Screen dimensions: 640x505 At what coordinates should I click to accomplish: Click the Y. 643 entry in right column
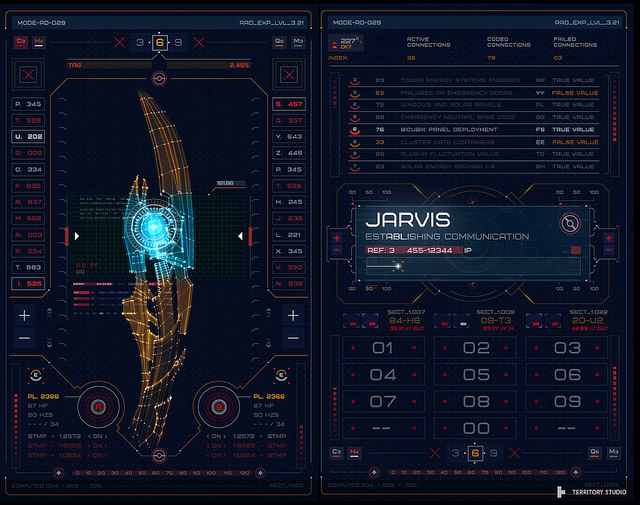289,136
